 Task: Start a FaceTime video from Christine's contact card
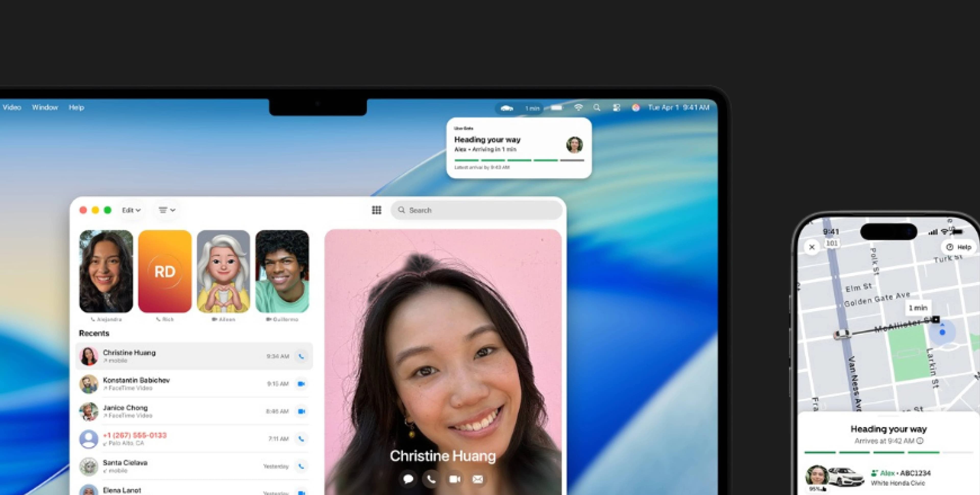(455, 479)
